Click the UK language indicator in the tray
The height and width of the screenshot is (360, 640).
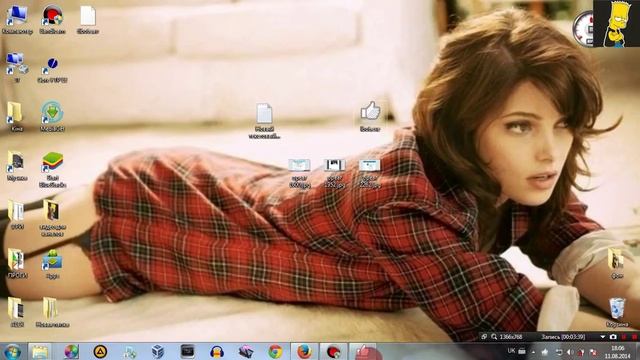[511, 351]
